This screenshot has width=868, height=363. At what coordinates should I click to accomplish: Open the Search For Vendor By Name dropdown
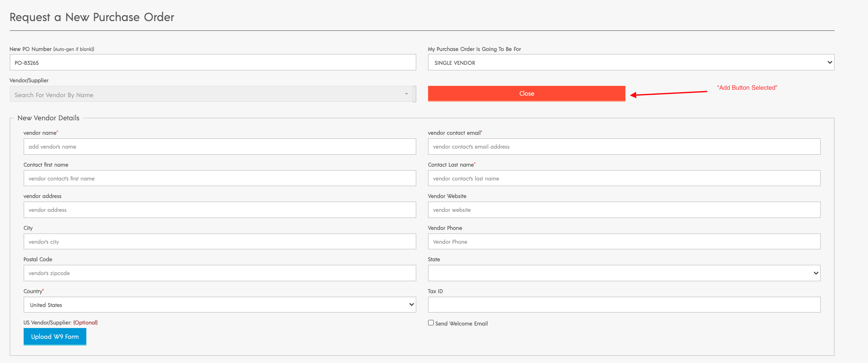[x=209, y=95]
